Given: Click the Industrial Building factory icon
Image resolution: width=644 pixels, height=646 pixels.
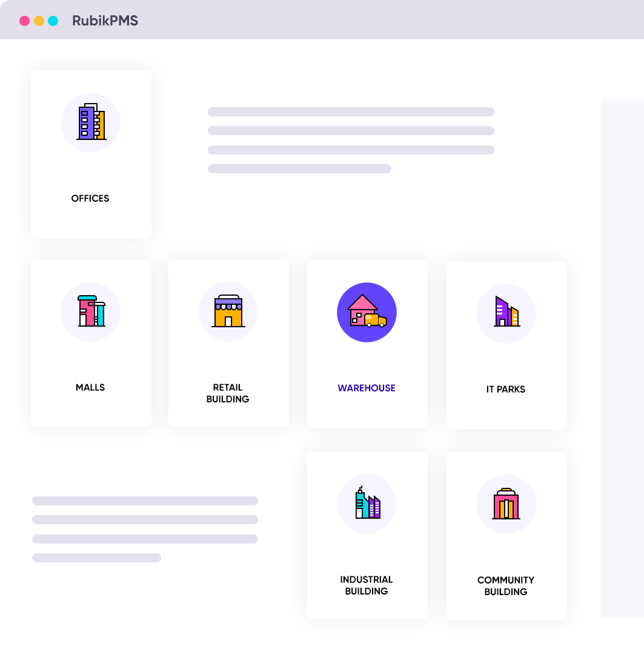Looking at the screenshot, I should [x=367, y=504].
